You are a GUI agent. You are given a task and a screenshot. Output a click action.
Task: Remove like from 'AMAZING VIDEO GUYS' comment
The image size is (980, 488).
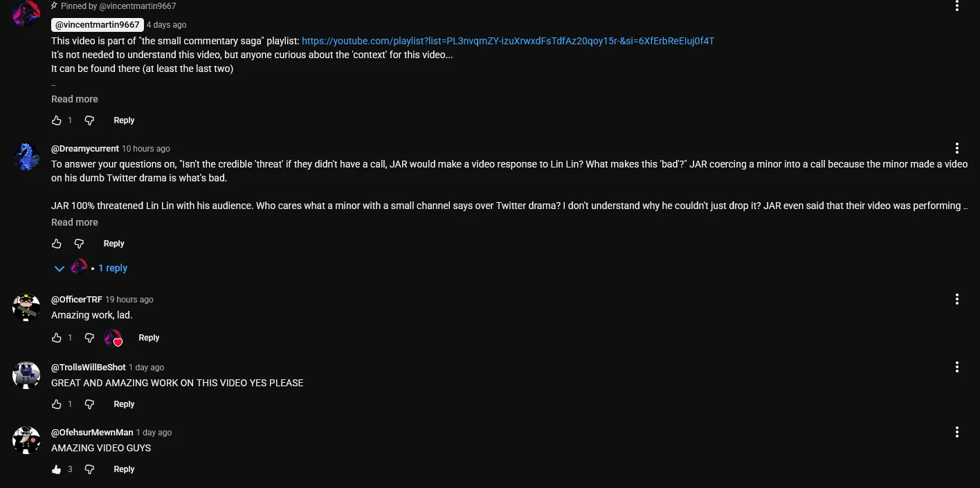(x=57, y=469)
